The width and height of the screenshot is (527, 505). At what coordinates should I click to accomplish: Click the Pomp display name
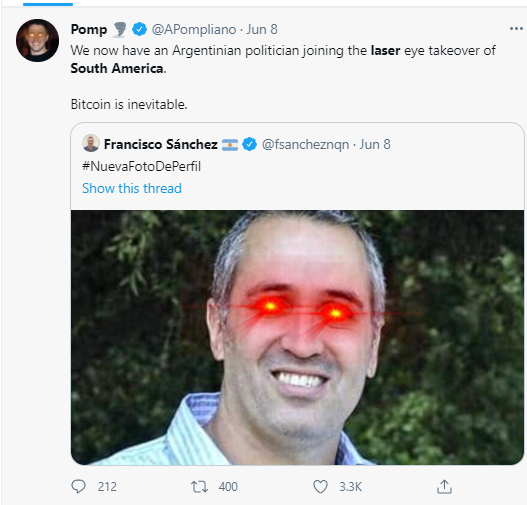(89, 30)
